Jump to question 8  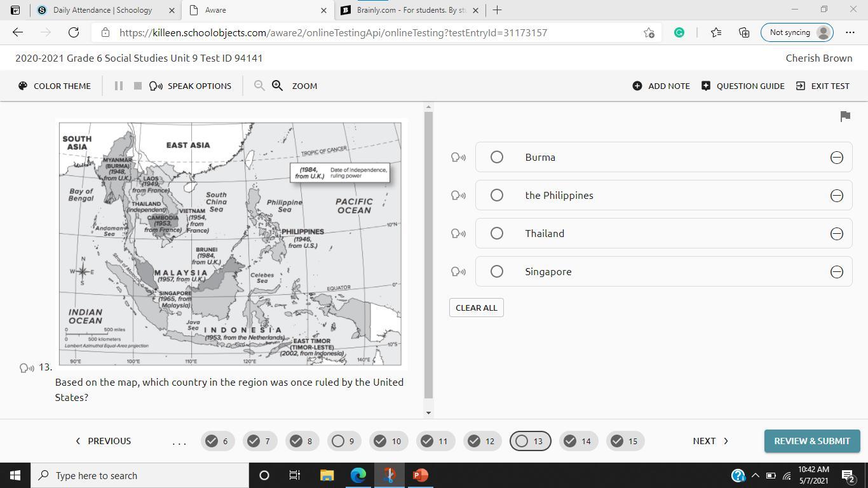click(302, 441)
